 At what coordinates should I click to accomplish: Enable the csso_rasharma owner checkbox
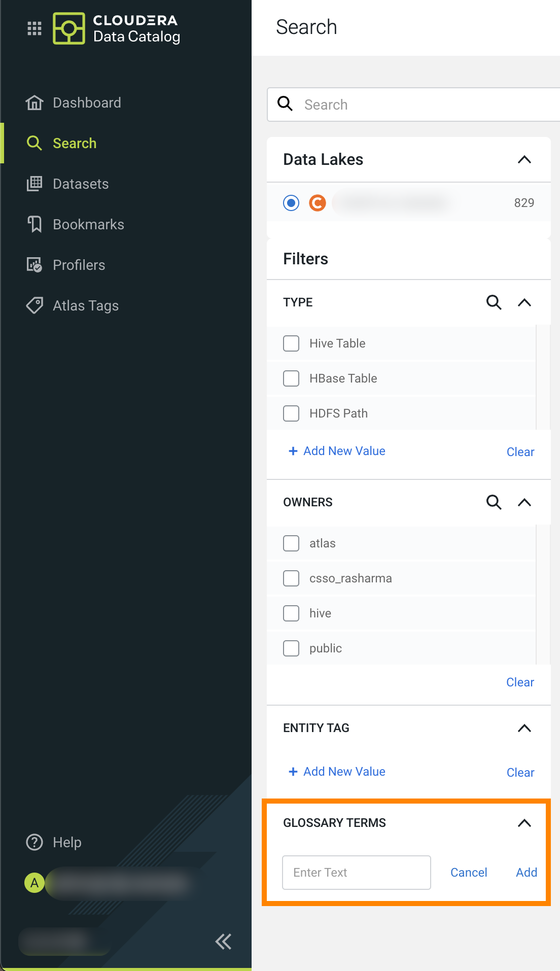coord(291,578)
